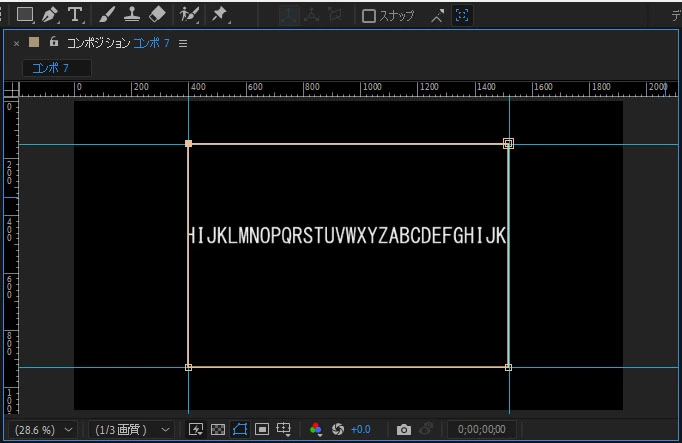Enable the スナップ checkbox

pos(369,16)
